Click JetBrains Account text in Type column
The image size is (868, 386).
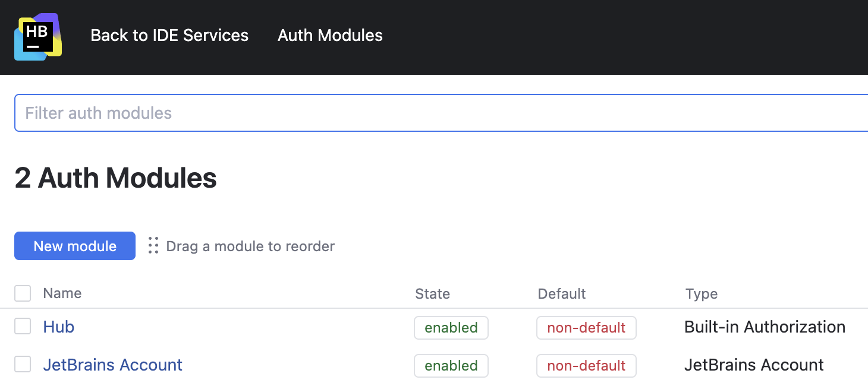pos(754,365)
